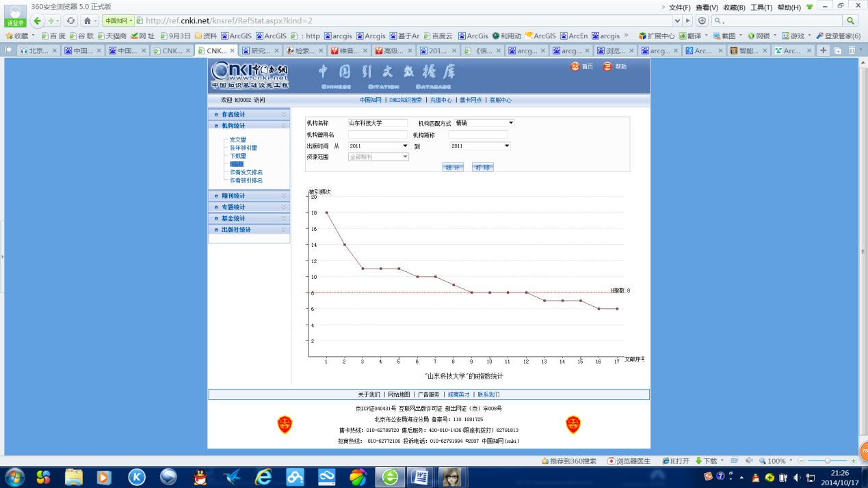Open the 发文量 tree link
Image resolution: width=868 pixels, height=488 pixels.
point(238,139)
